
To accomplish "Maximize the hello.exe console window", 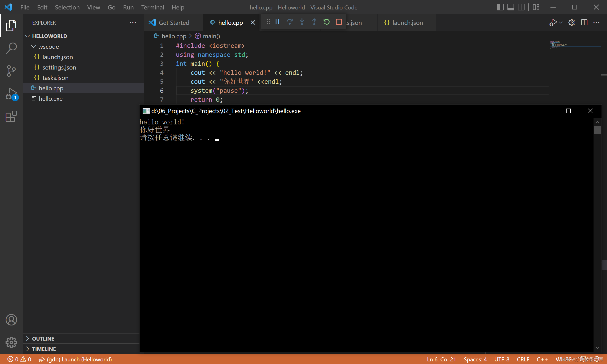I will [568, 111].
